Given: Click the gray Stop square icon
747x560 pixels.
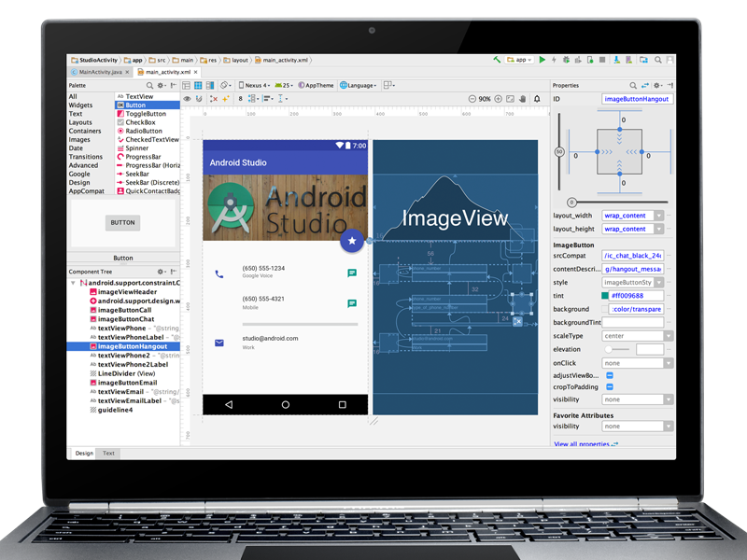Looking at the screenshot, I should point(602,60).
